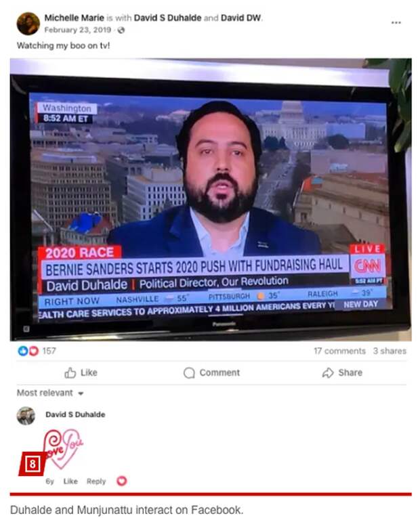Click the blue like reaction icon
420x518 pixels.
22,351
